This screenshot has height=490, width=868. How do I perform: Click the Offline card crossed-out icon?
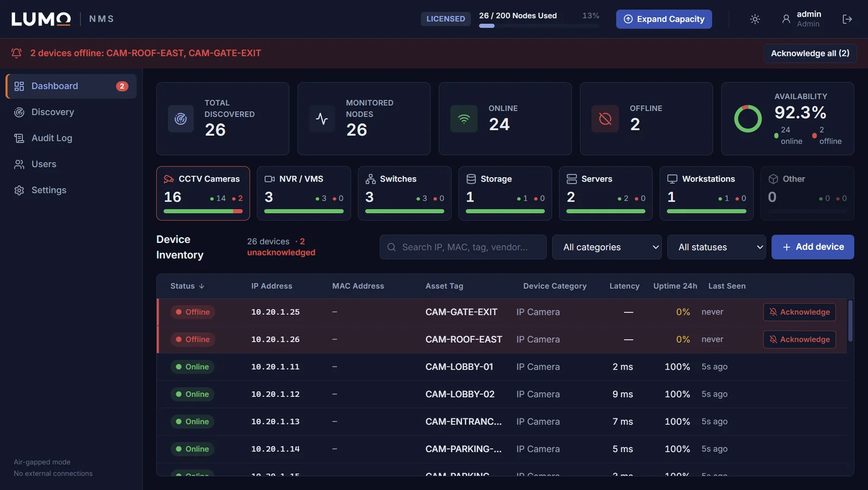pos(605,119)
